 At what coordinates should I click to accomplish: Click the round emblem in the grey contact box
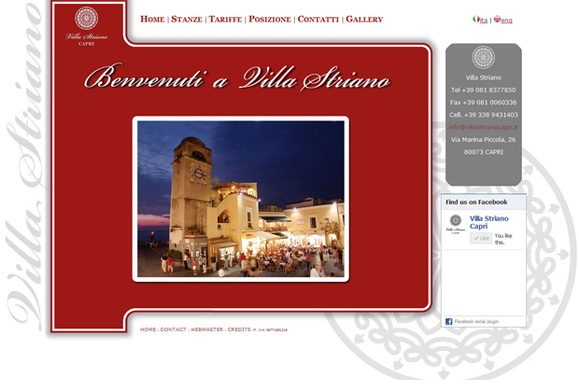[x=483, y=57]
